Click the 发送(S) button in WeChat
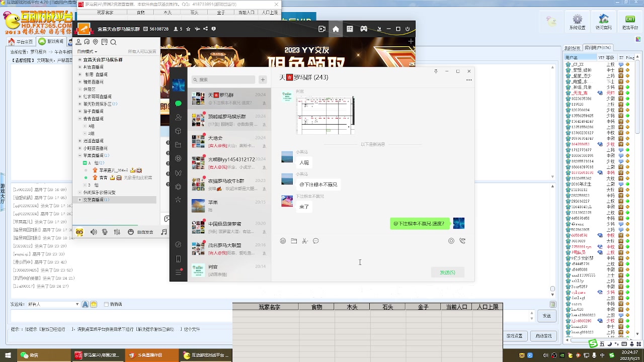644x362 pixels. tap(447, 273)
